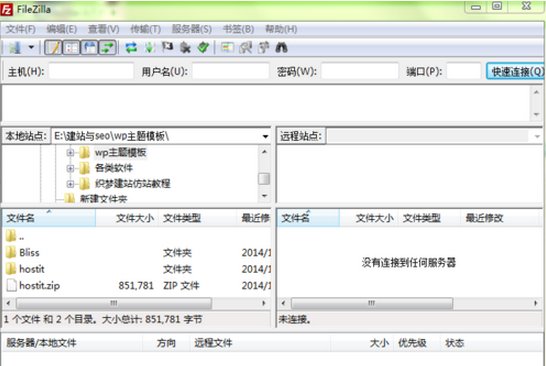This screenshot has width=546, height=366.
Task: Click the refresh file lists icon
Action: 131,47
